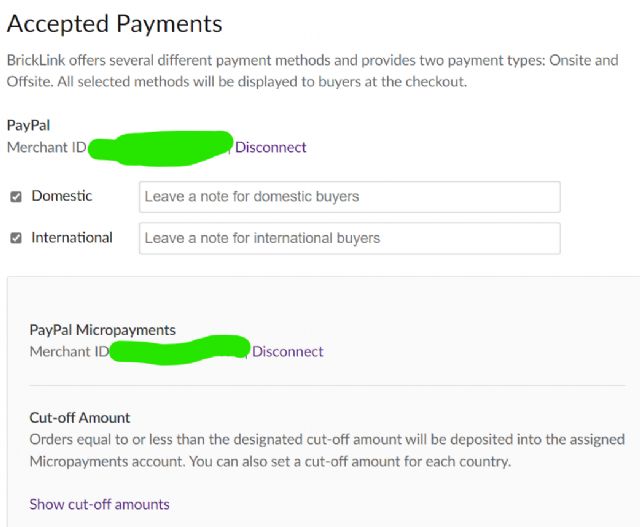Toggle the Domestic checkbox
This screenshot has width=640, height=527.
coord(16,197)
